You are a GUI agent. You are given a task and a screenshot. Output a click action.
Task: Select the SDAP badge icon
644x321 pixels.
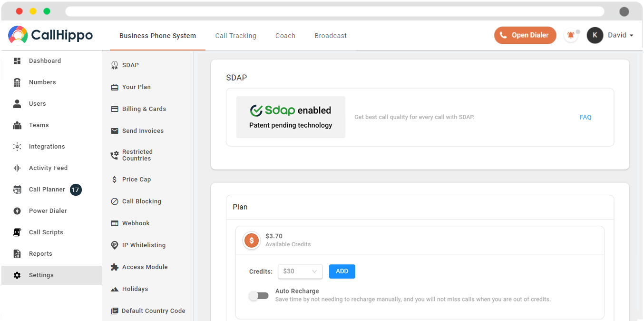[x=115, y=65]
